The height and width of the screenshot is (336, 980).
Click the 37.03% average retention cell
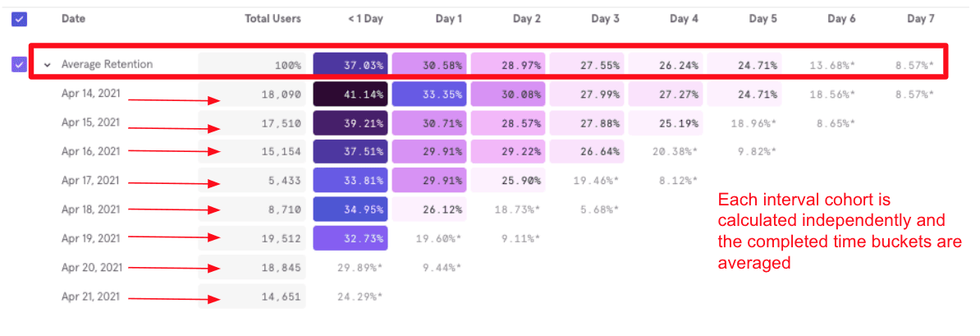point(350,64)
